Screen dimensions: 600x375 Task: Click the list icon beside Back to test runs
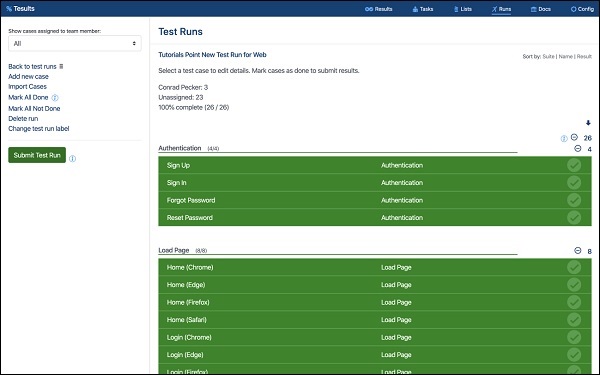click(x=61, y=66)
